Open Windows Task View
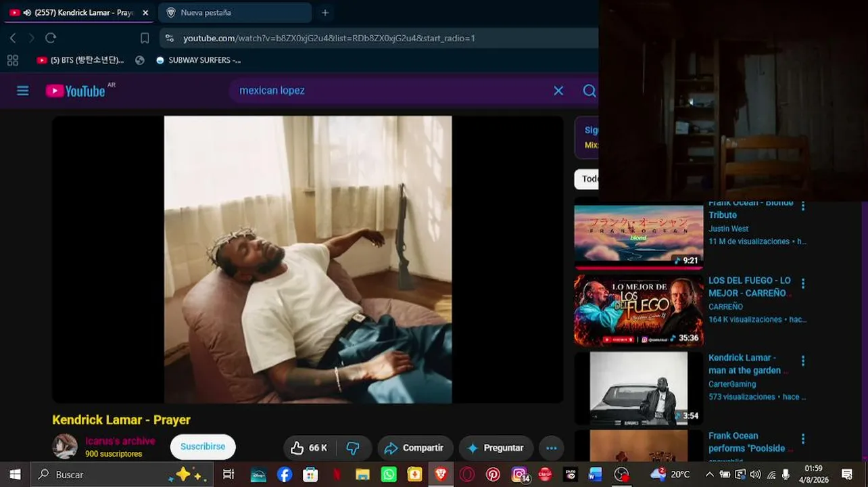 pos(228,475)
